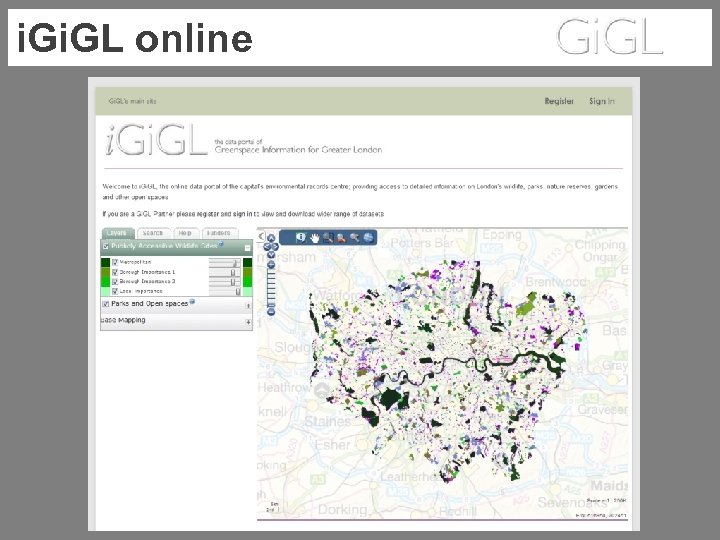This screenshot has height=540, width=720.
Task: Click the Heathrow airport symbol on map
Action: tap(321, 391)
